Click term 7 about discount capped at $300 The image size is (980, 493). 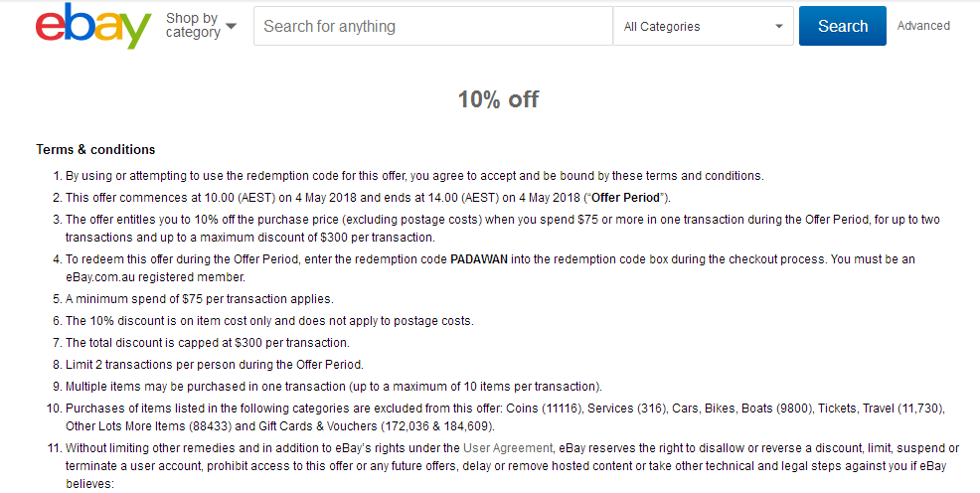coord(208,343)
